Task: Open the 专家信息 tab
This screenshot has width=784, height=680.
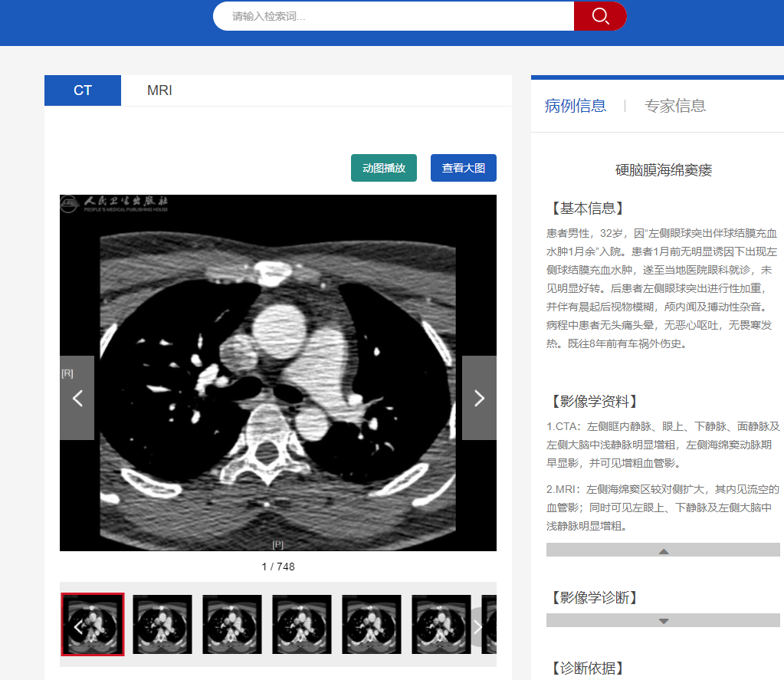Action: click(675, 106)
